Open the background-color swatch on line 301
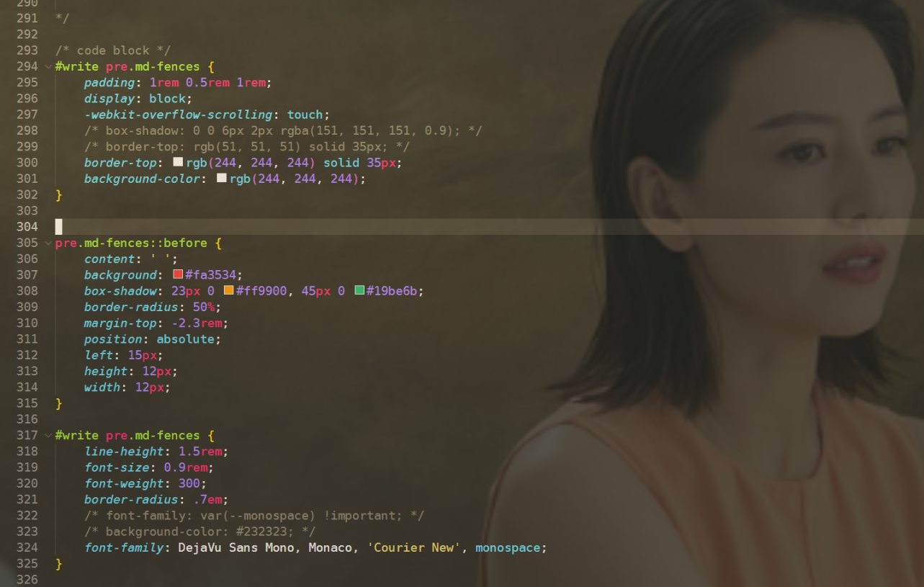Viewport: 924px width, 587px height. click(x=221, y=178)
